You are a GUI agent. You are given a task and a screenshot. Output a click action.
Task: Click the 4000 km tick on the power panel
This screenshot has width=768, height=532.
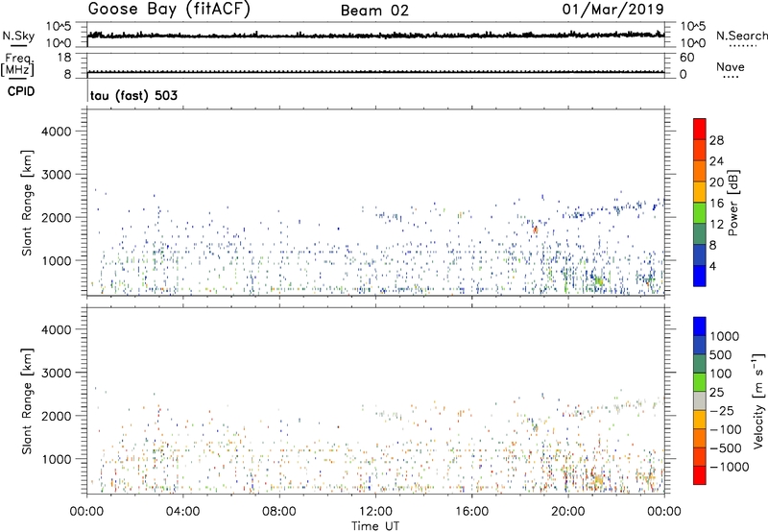56,132
